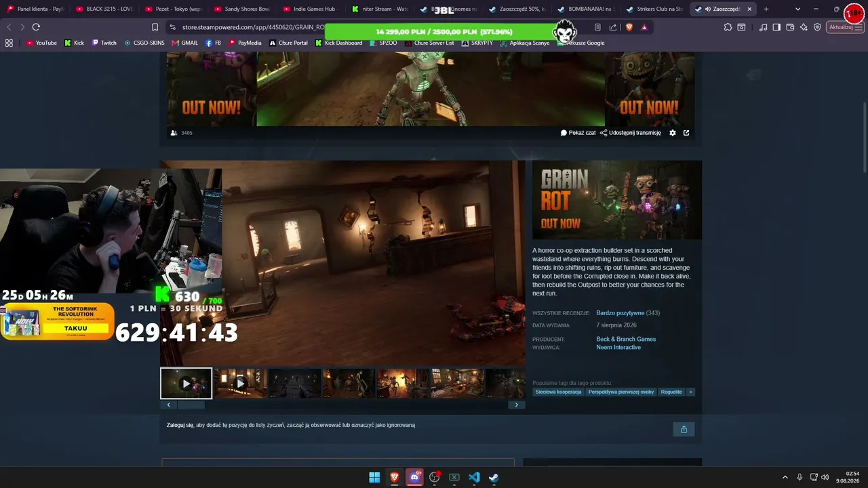Open Brave browser from the taskbar
The height and width of the screenshot is (488, 868).
pos(394,477)
